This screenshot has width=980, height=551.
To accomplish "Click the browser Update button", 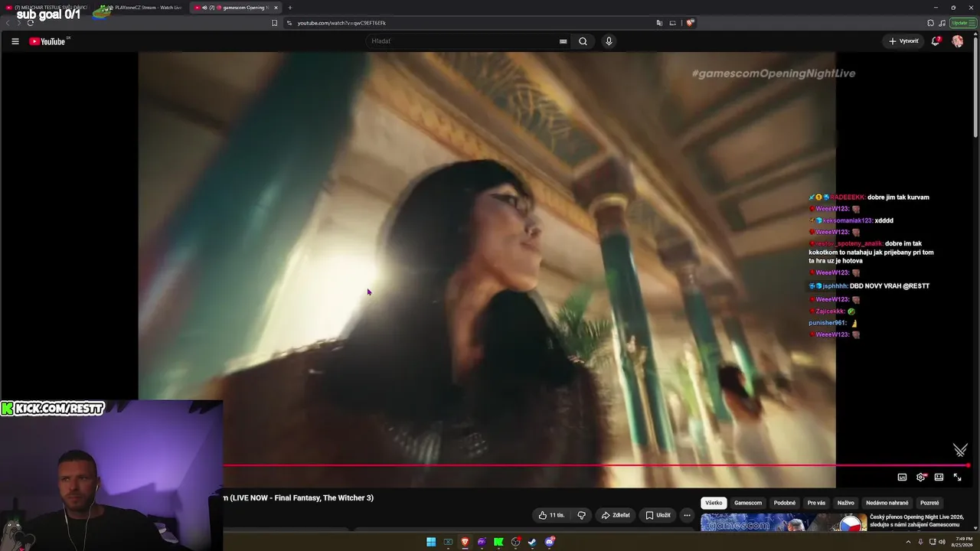I will [x=962, y=23].
